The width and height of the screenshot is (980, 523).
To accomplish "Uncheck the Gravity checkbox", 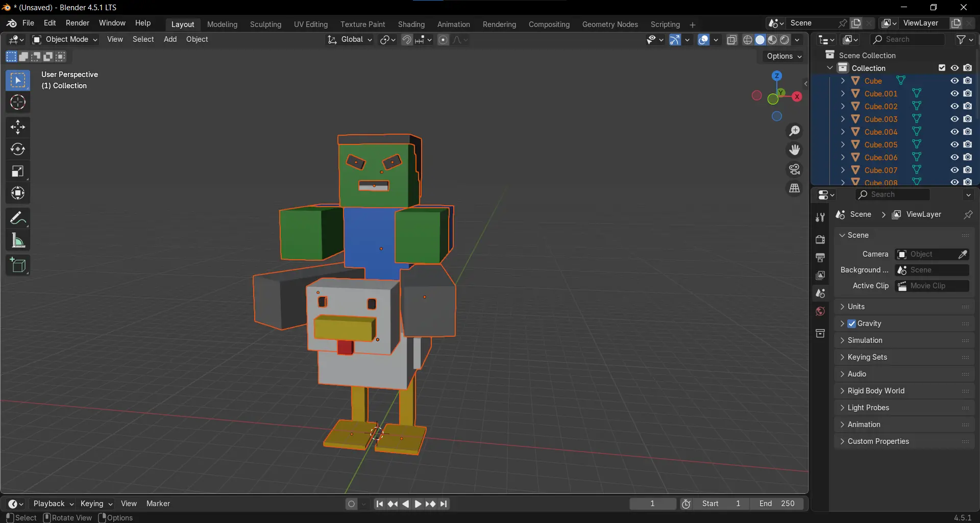I will 852,323.
